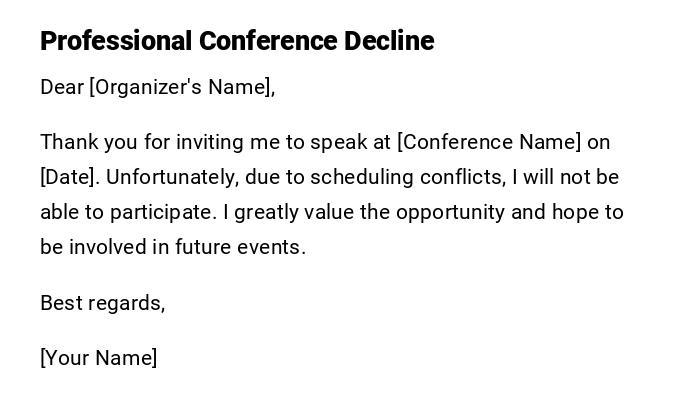
Task: Click the [Organizer's Name] placeholder
Action: (182, 87)
